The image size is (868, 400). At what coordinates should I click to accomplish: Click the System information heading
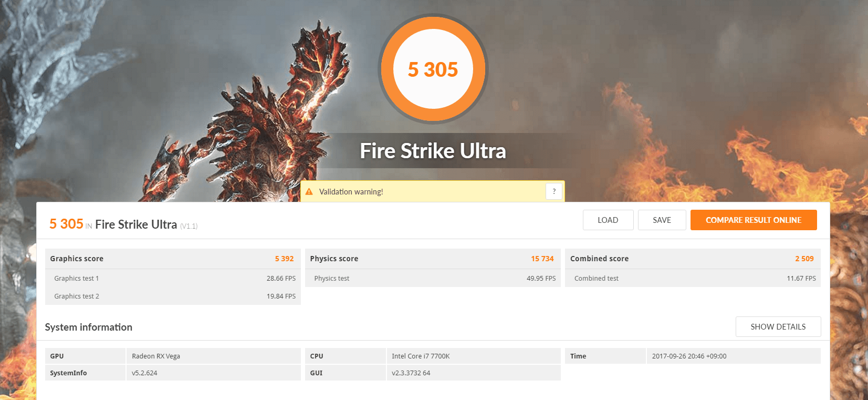(89, 327)
